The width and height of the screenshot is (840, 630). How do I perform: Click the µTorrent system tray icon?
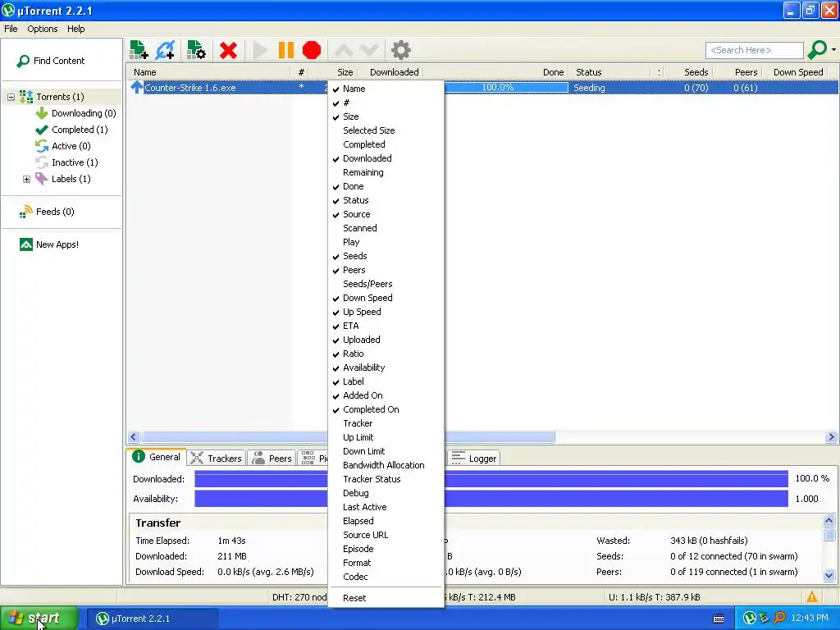(x=750, y=619)
